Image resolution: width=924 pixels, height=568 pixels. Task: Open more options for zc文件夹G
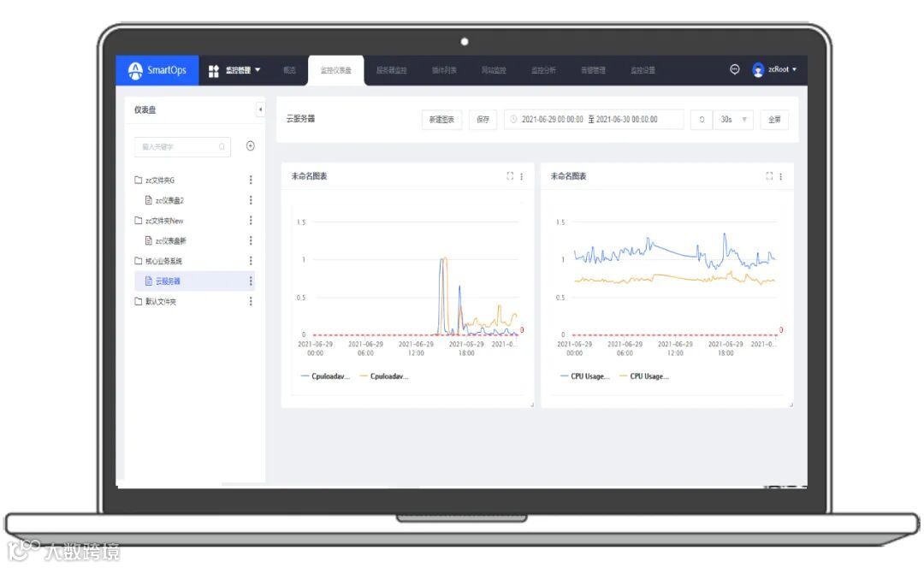tap(251, 180)
